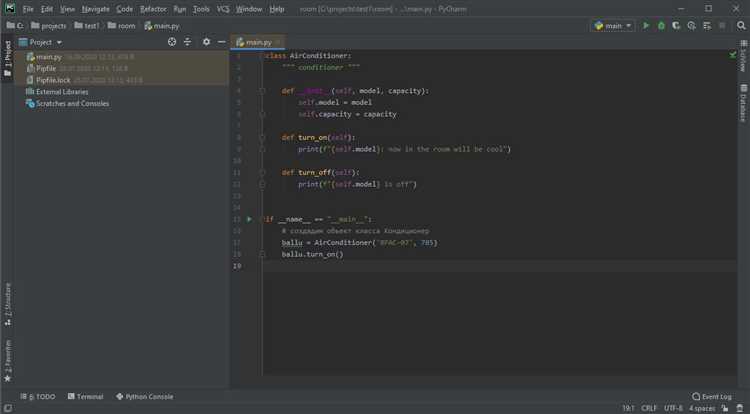Select External Libraries node

point(62,92)
